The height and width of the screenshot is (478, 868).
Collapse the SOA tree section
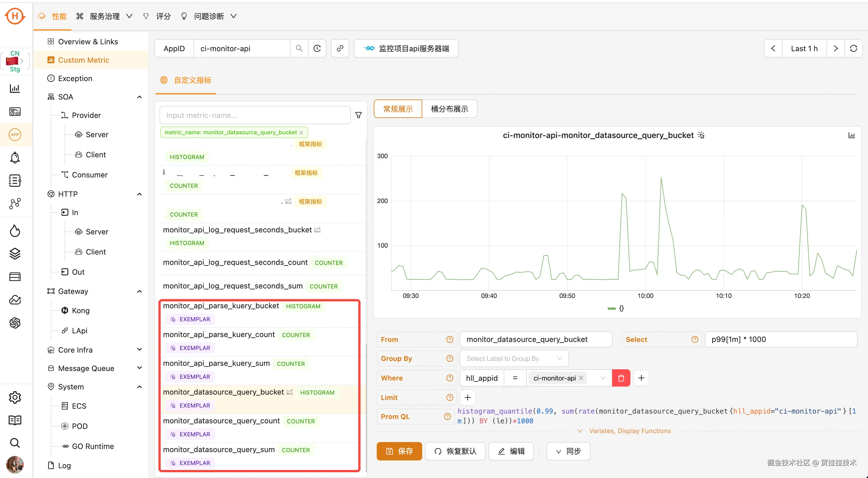coord(139,97)
